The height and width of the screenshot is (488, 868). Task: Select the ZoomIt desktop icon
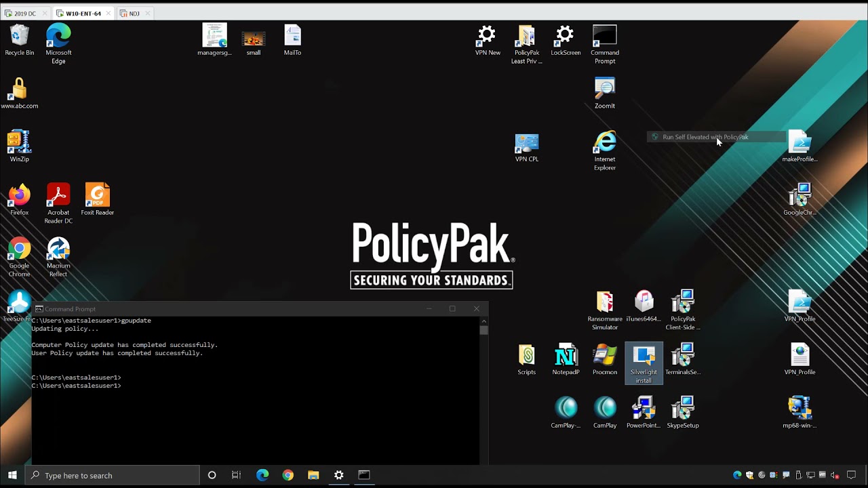605,94
